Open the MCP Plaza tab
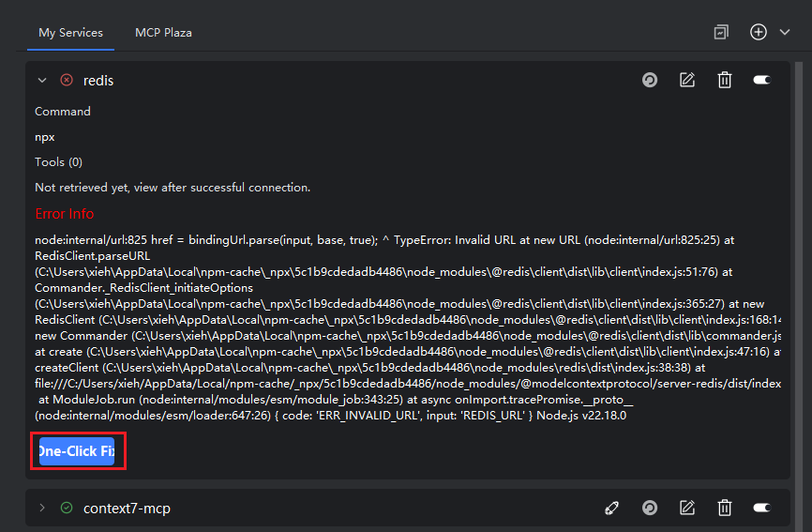Screen dimensions: 812x532 point(163,32)
